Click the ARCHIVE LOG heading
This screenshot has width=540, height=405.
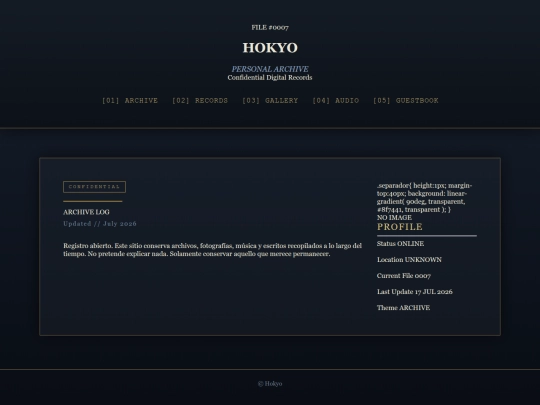pyautogui.click(x=86, y=212)
